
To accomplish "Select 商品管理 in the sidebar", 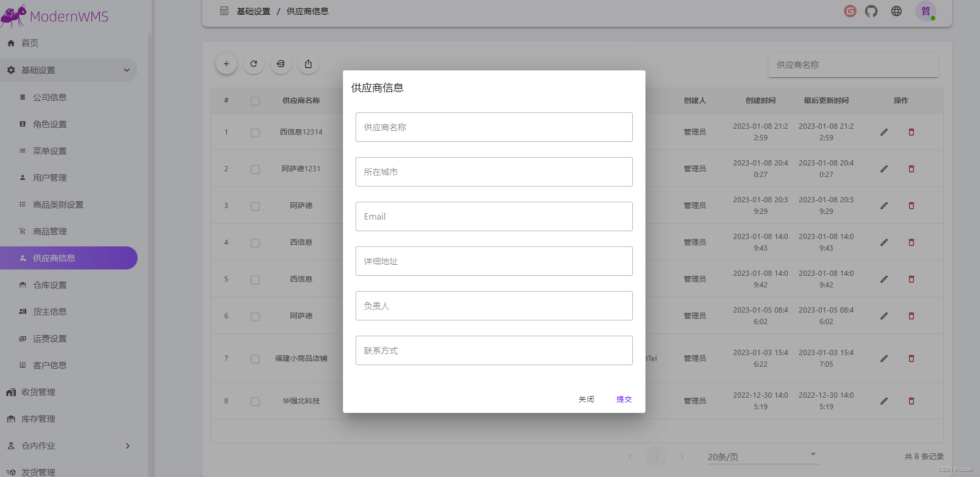I will [50, 231].
